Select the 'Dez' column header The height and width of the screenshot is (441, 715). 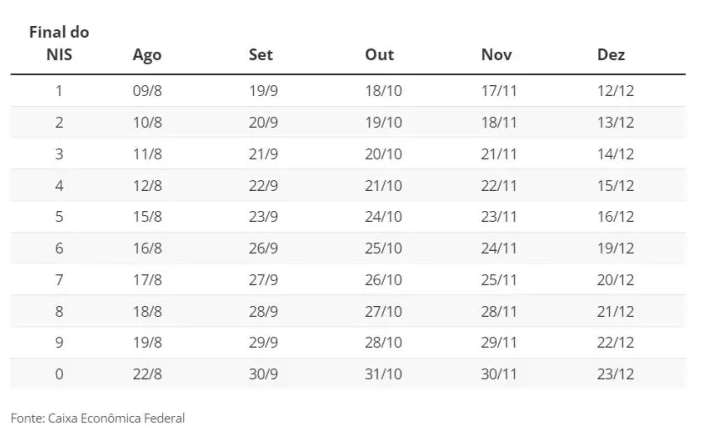[x=611, y=55]
